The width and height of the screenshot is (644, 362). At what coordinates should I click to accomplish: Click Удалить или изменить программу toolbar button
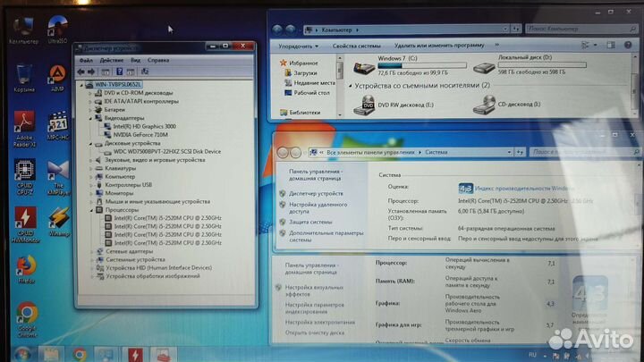[439, 46]
